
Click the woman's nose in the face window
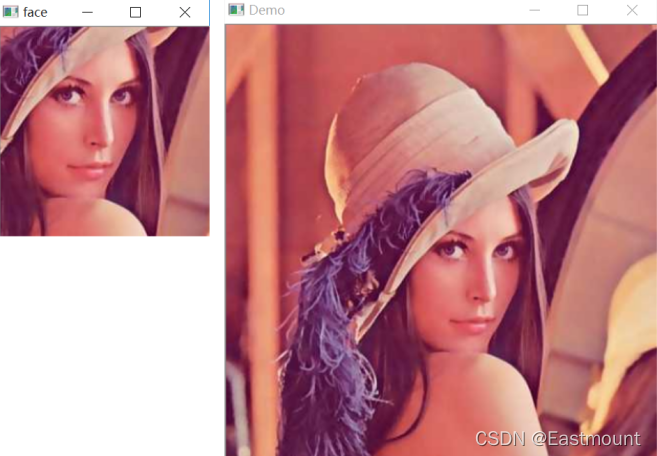click(x=101, y=134)
